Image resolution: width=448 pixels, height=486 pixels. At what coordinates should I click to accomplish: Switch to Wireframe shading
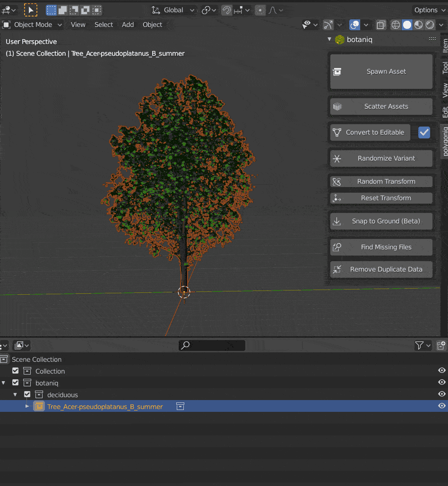click(x=396, y=25)
